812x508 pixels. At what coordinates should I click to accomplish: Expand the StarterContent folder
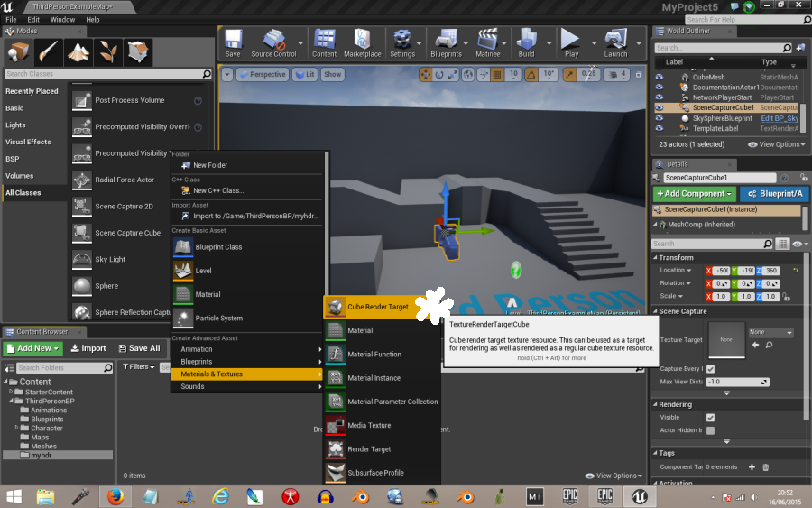pyautogui.click(x=11, y=392)
